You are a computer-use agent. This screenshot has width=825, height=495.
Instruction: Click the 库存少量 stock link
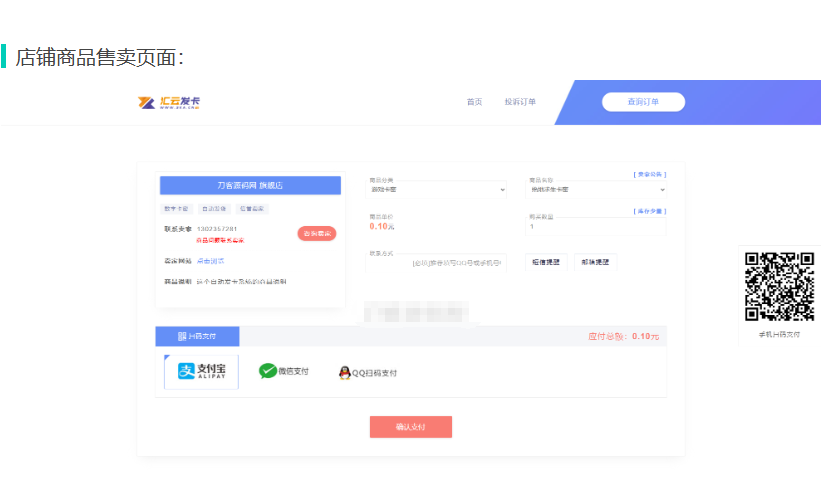pyautogui.click(x=650, y=211)
